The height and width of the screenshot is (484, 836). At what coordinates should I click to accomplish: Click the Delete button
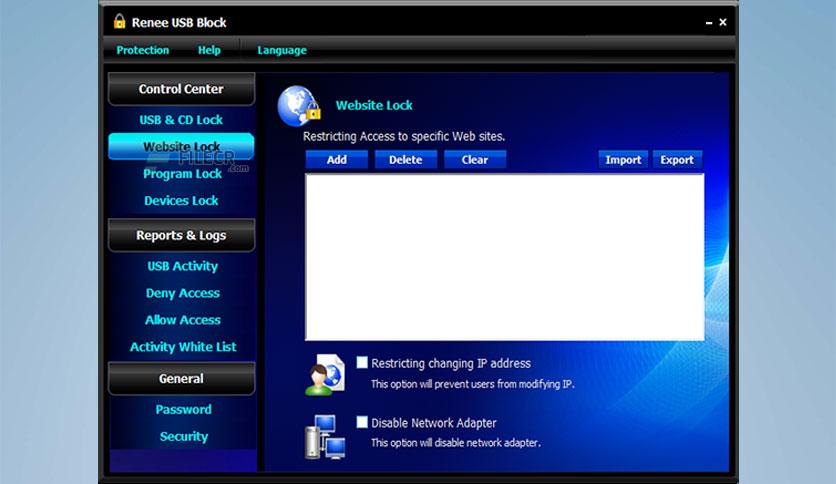tap(405, 159)
